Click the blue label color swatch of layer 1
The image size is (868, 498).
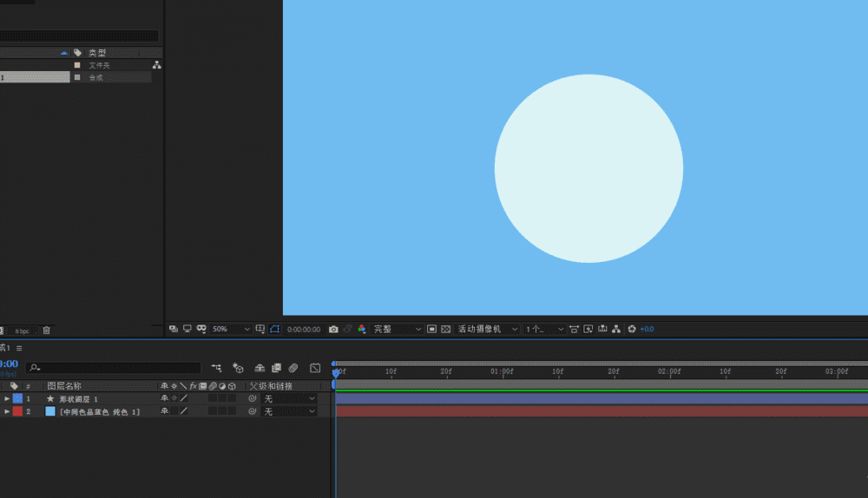17,399
